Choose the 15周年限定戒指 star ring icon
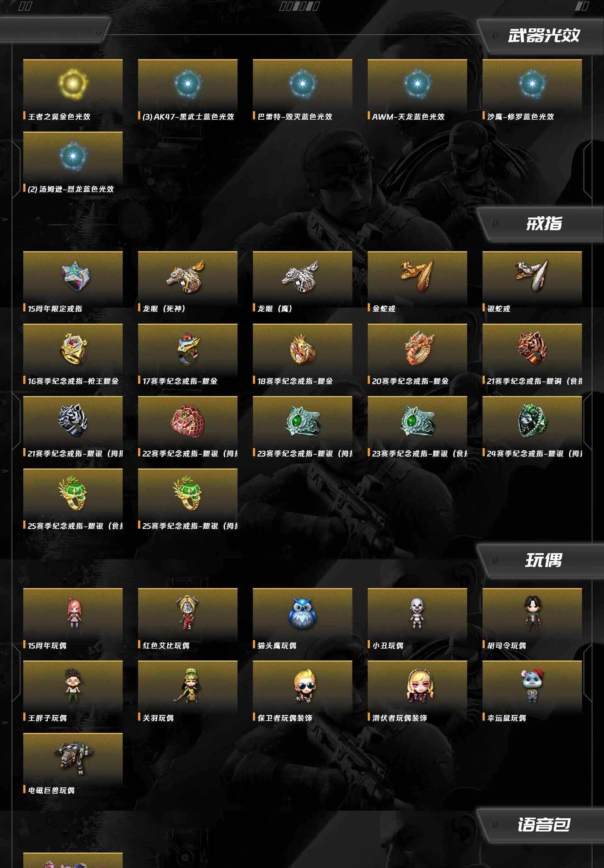The height and width of the screenshot is (868, 604). click(75, 276)
